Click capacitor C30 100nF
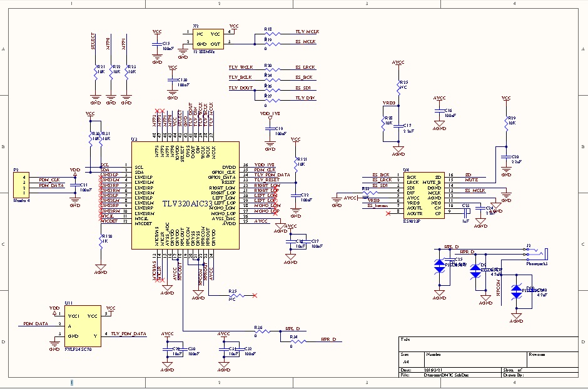This screenshot has height=389, width=588. [x=183, y=350]
